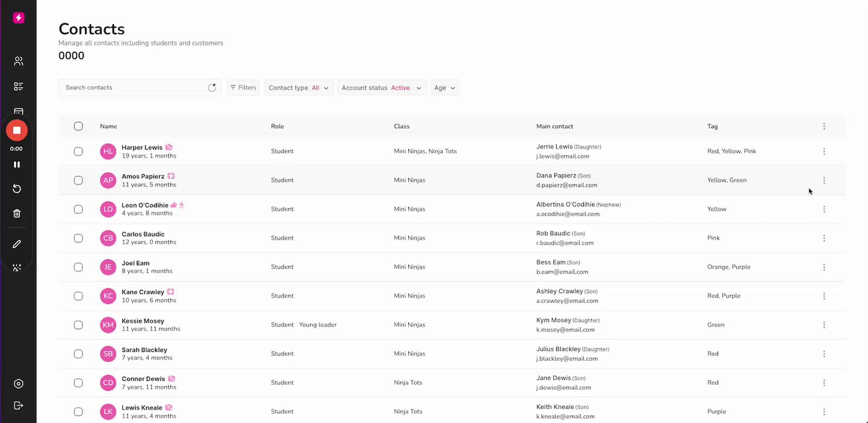868x423 pixels.
Task: Open the table header three-dot menu
Action: (824, 126)
